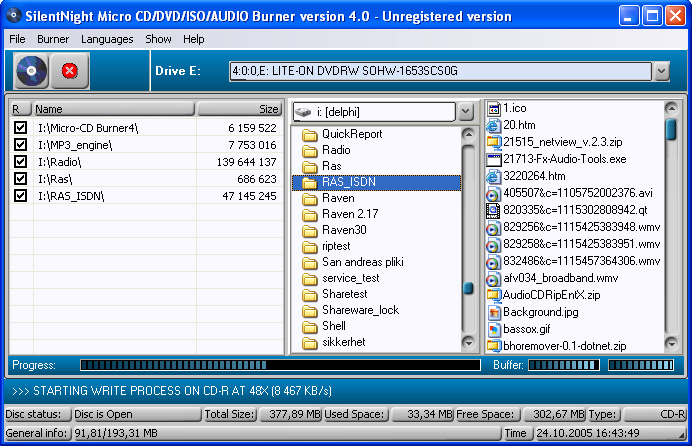Uncheck the I:\RAS_ISDN\ checkbox
The width and height of the screenshot is (692, 446).
coord(20,196)
